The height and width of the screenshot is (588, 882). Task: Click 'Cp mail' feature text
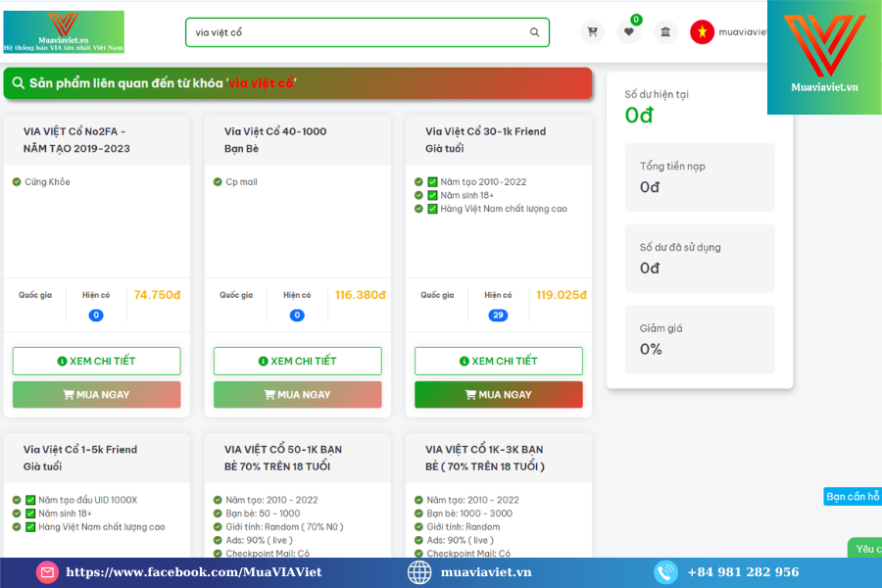241,181
